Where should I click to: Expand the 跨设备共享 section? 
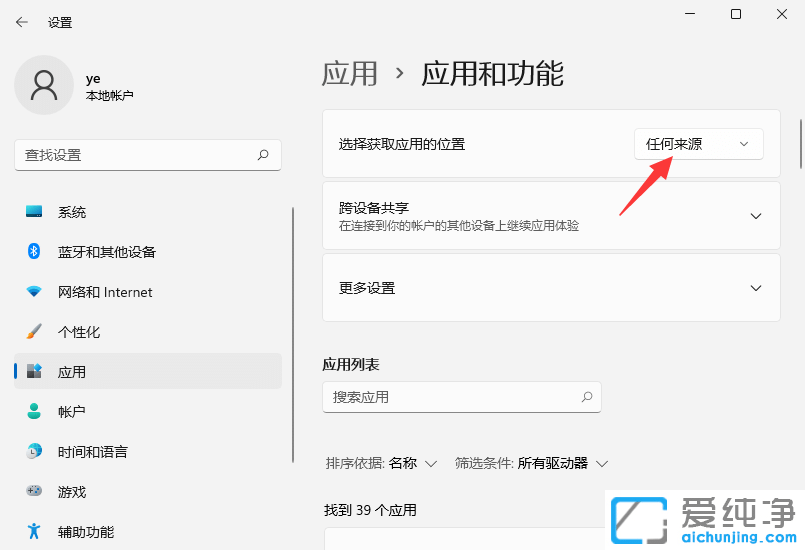[x=755, y=216]
